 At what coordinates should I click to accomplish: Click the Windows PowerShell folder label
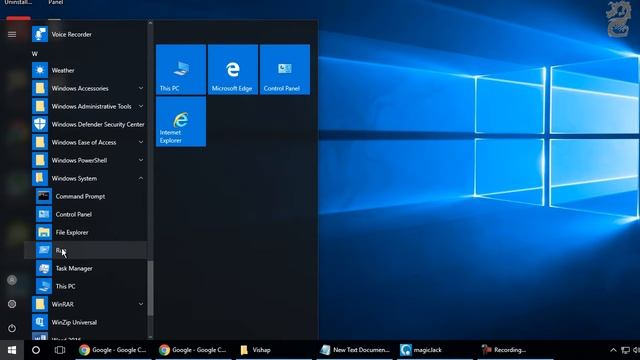pyautogui.click(x=79, y=160)
